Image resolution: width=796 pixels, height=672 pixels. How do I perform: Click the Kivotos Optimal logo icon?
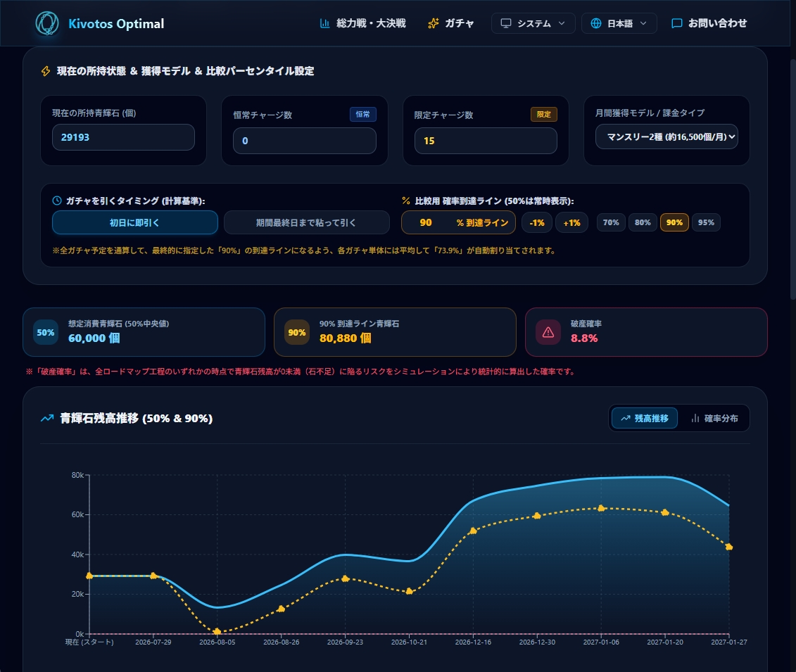coord(47,23)
